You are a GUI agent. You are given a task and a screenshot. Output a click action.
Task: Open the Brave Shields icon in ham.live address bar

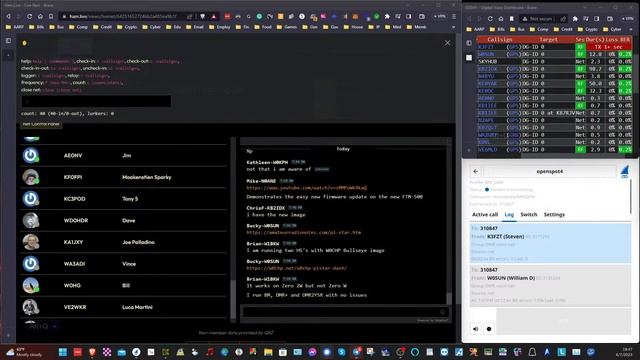(x=202, y=16)
